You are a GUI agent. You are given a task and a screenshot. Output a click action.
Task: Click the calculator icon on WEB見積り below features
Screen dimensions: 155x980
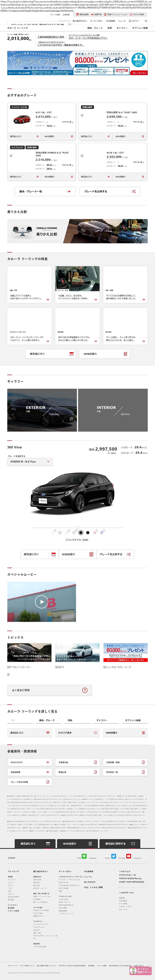tap(125, 354)
